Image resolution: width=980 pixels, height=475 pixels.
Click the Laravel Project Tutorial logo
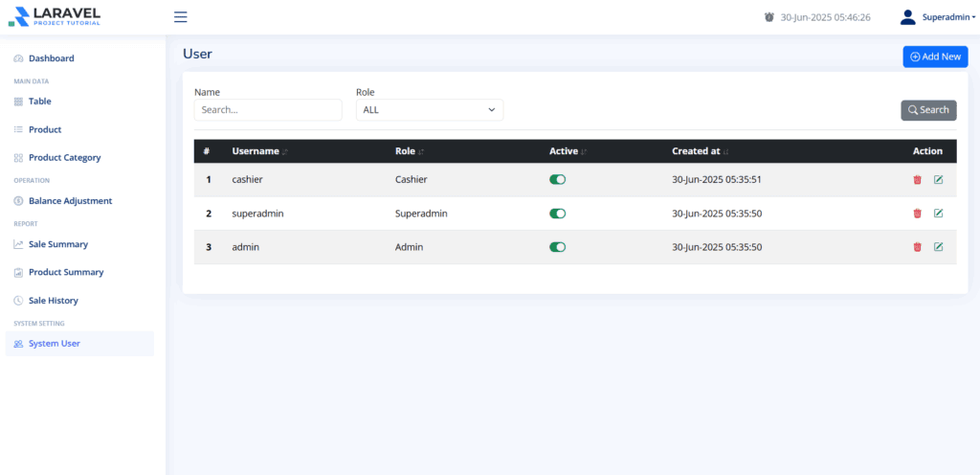(x=54, y=17)
